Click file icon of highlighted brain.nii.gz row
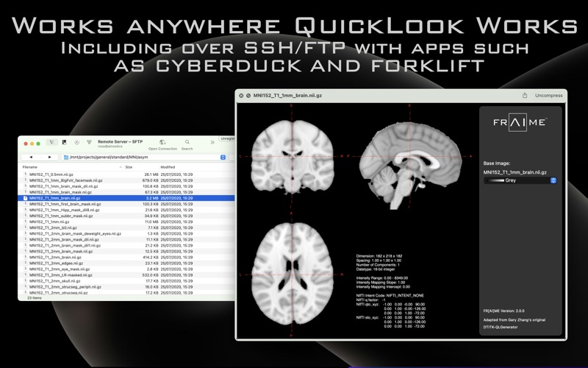This screenshot has height=368, width=588. pos(26,198)
